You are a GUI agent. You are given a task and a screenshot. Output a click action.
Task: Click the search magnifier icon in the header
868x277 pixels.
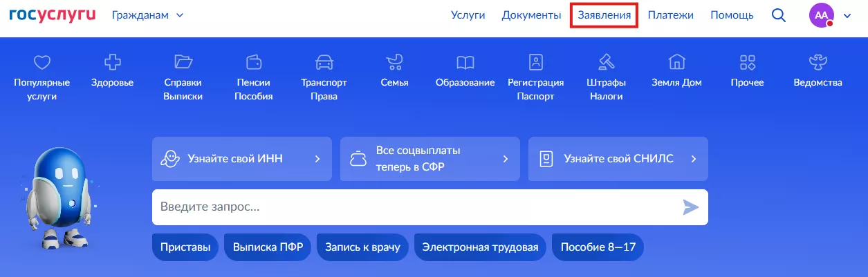(x=779, y=15)
